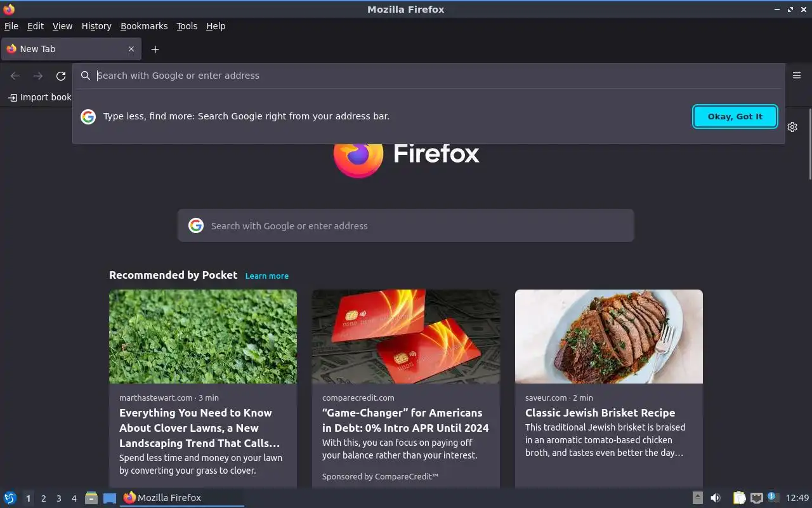Open the Bookmarks menu
The height and width of the screenshot is (508, 812).
click(144, 26)
